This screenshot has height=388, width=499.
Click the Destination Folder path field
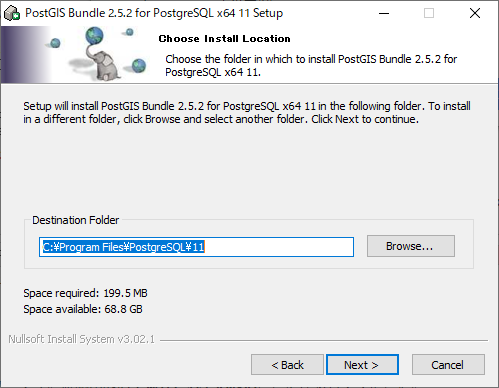pos(196,247)
